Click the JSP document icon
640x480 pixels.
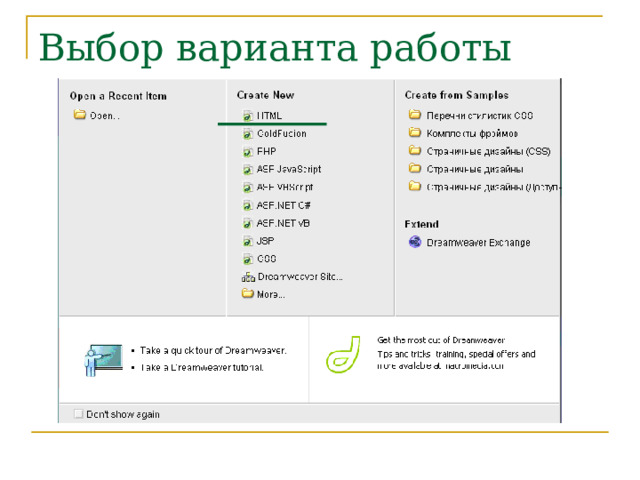(x=247, y=241)
